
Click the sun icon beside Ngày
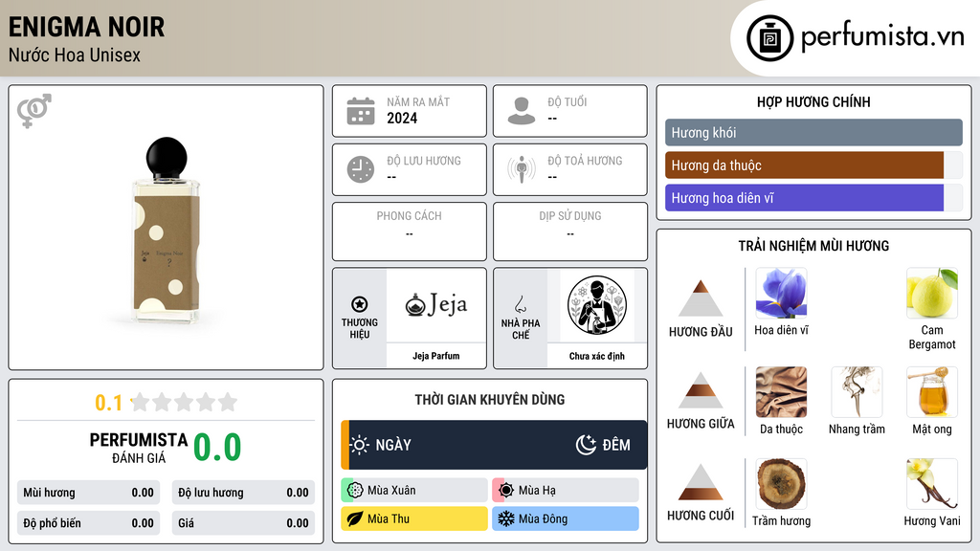(x=360, y=445)
